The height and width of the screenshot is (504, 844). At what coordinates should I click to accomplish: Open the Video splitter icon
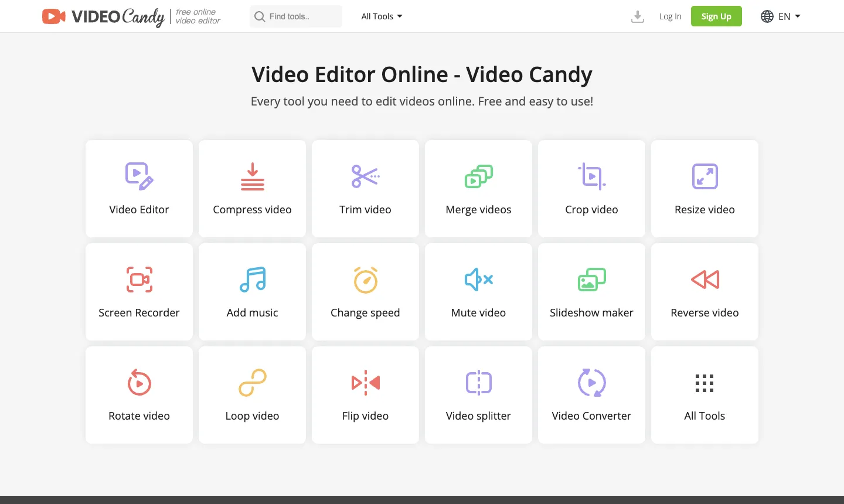[479, 383]
